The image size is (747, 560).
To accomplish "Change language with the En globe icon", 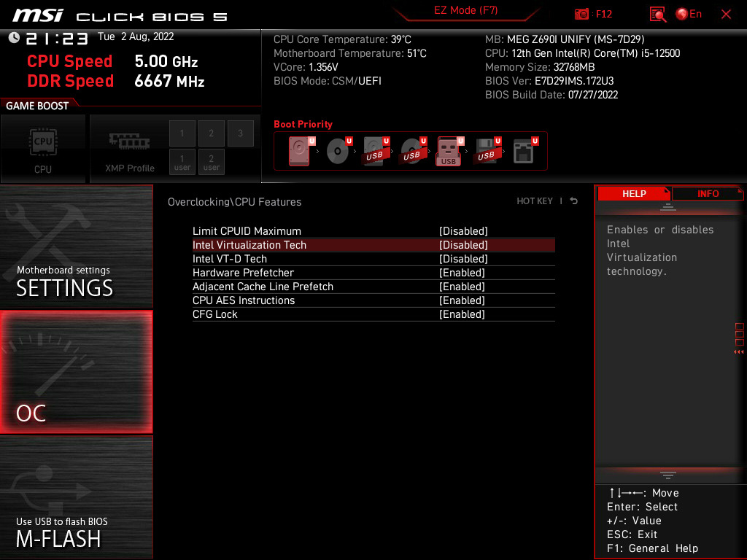I will 689,14.
